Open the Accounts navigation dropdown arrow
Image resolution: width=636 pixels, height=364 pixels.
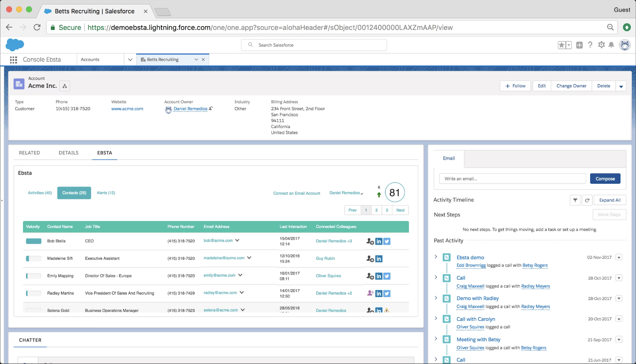pos(130,60)
